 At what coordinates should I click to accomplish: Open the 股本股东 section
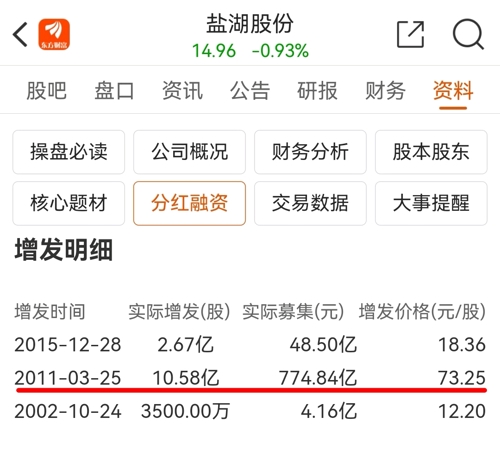431,152
